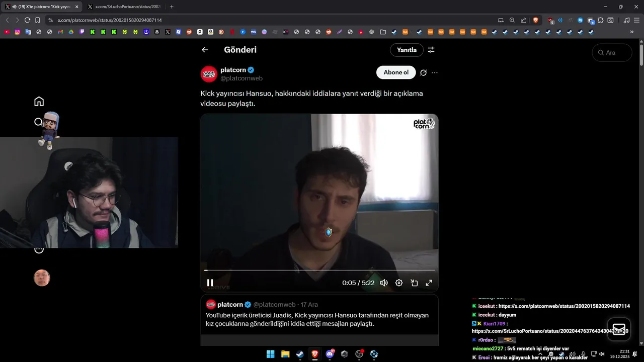644x362 pixels.
Task: Open Grok explain icon next to Abone ol
Action: pyautogui.click(x=423, y=72)
